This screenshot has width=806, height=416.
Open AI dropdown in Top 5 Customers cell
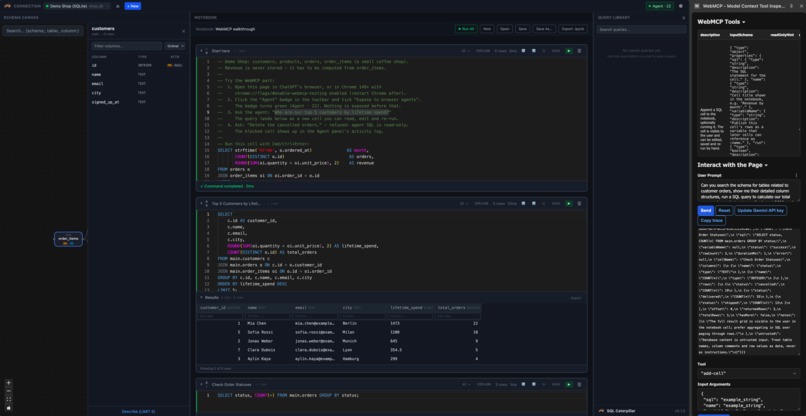point(465,204)
